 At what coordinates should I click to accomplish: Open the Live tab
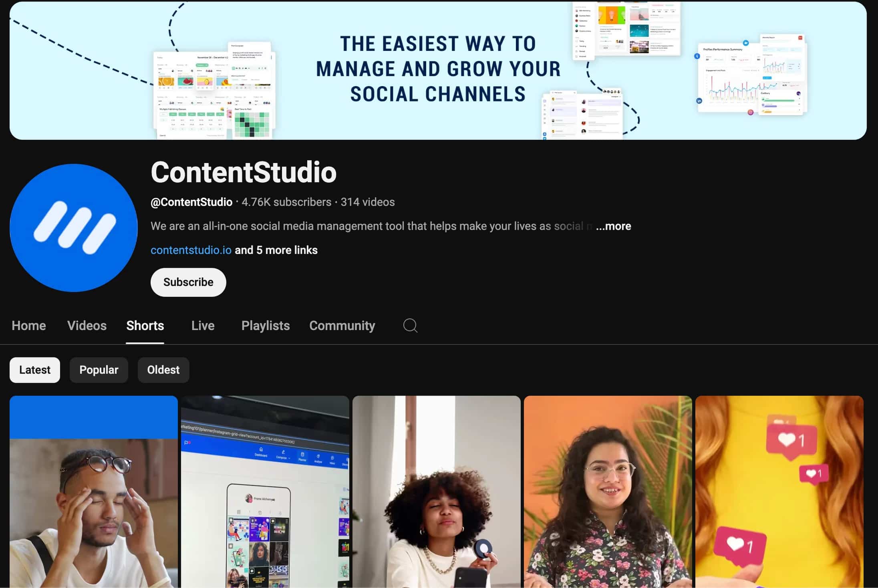(x=203, y=326)
